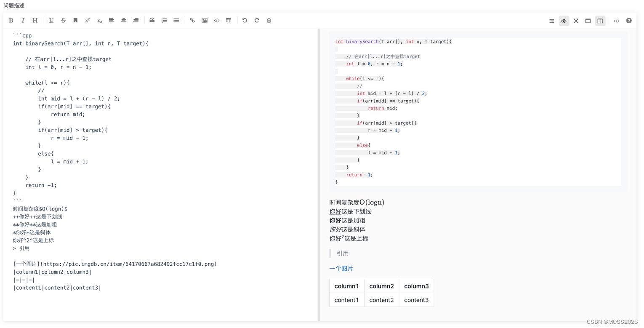Image resolution: width=644 pixels, height=328 pixels.
Task: Place cursor on '你好^2^这是上标' source line
Action: pos(33,240)
